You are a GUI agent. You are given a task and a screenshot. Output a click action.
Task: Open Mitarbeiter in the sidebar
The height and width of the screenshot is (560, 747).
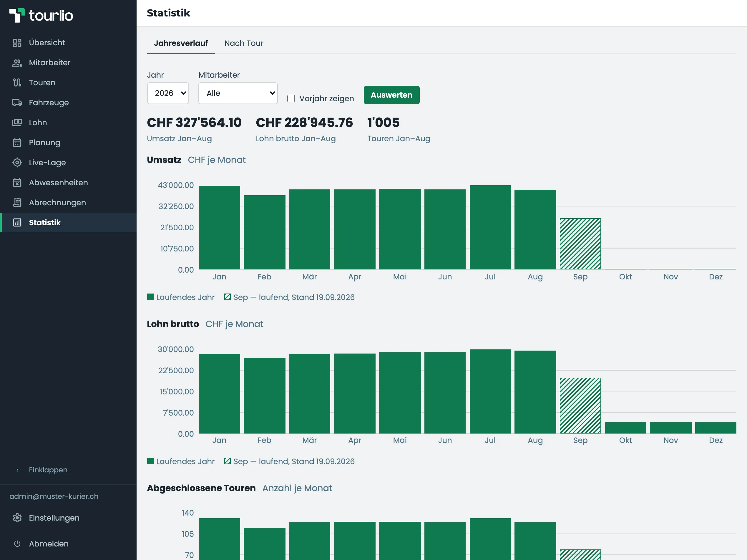[x=68, y=63]
